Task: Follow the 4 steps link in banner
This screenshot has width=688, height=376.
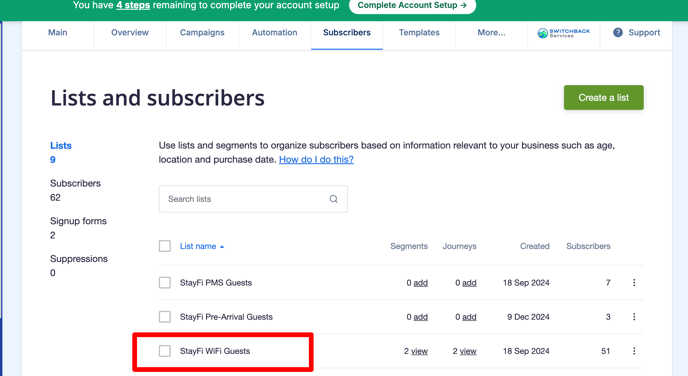Action: (x=133, y=5)
